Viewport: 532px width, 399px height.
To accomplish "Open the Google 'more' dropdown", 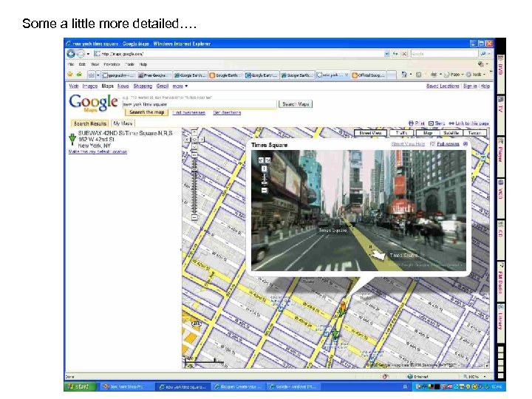I will tap(180, 86).
